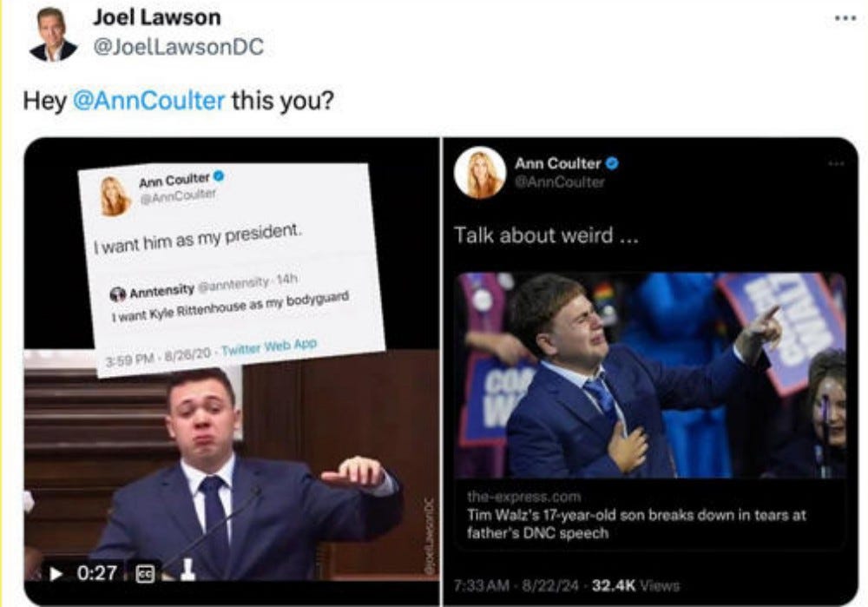
Task: Click Ann Coulter's avatar in left screenshot
Action: coord(115,196)
